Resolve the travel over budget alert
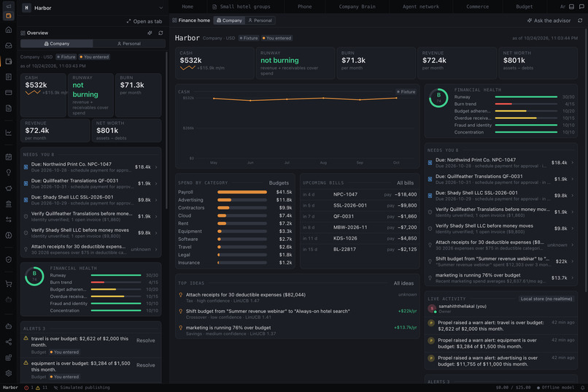 pyautogui.click(x=145, y=341)
